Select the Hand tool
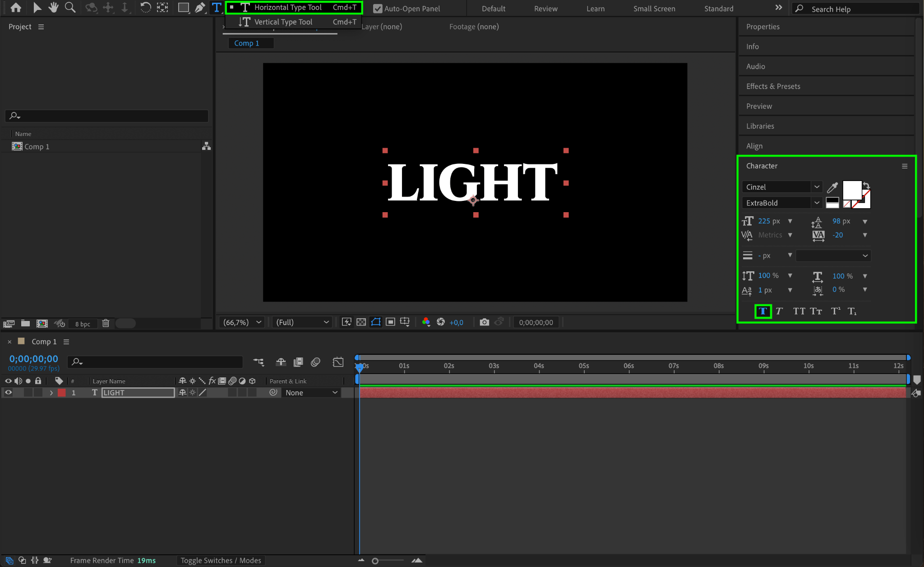 [54, 7]
